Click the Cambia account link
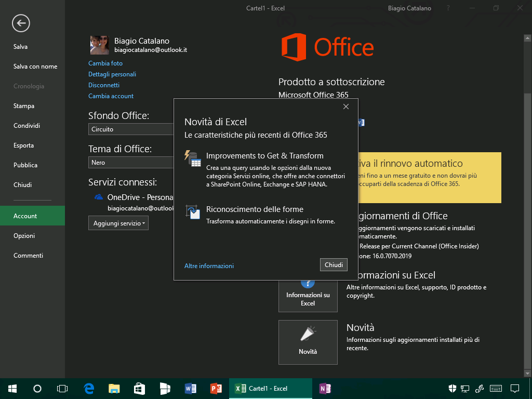This screenshot has width=532, height=399. 111,96
